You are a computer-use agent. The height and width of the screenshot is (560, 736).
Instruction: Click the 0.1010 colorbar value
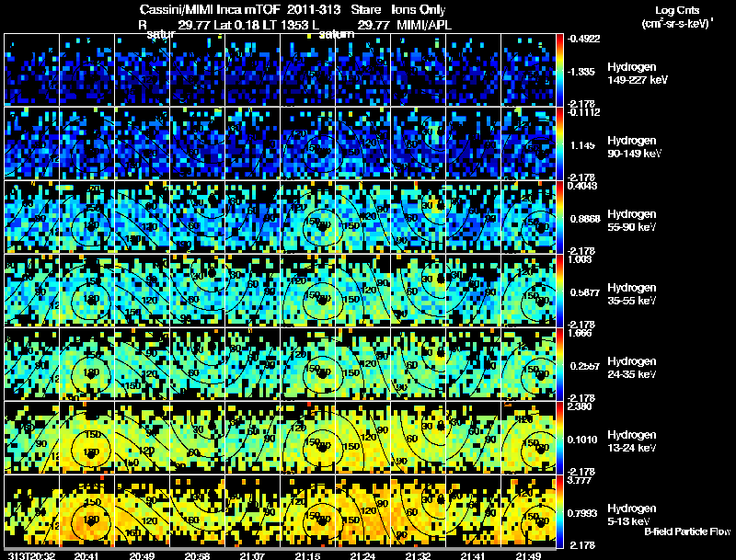pos(583,440)
